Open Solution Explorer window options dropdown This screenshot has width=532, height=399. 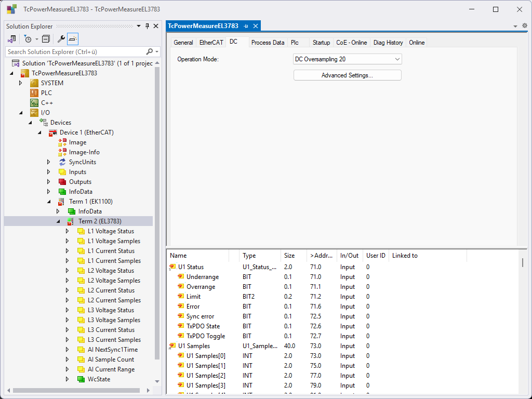138,26
